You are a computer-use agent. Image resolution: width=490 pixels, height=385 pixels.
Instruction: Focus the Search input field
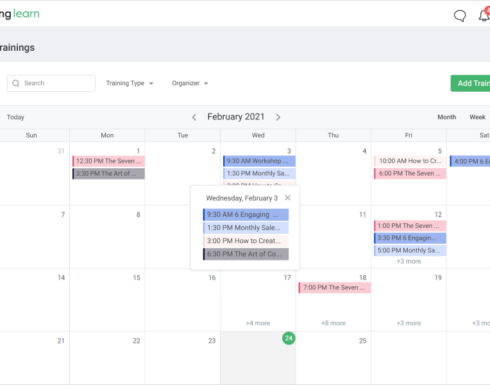click(51, 83)
